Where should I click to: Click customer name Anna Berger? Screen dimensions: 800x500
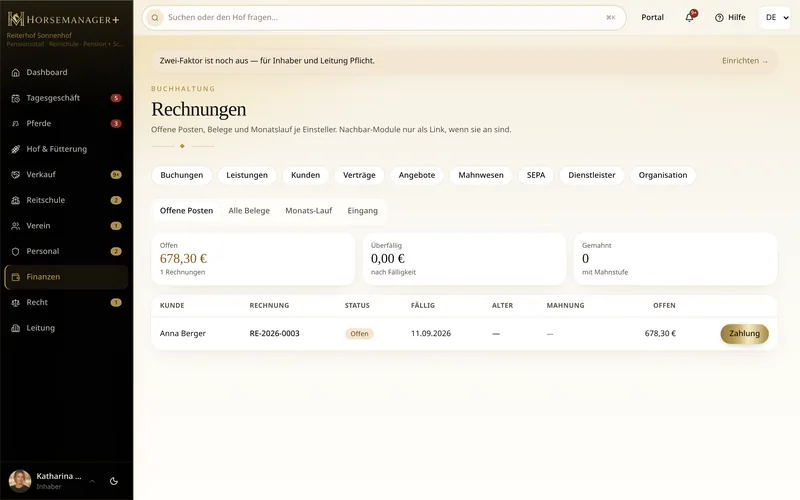[x=183, y=334]
